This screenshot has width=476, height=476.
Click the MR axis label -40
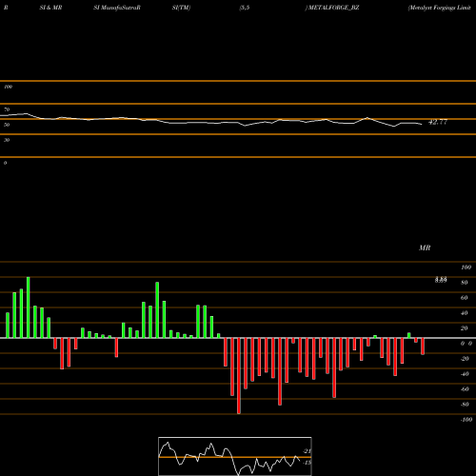(x=465, y=374)
